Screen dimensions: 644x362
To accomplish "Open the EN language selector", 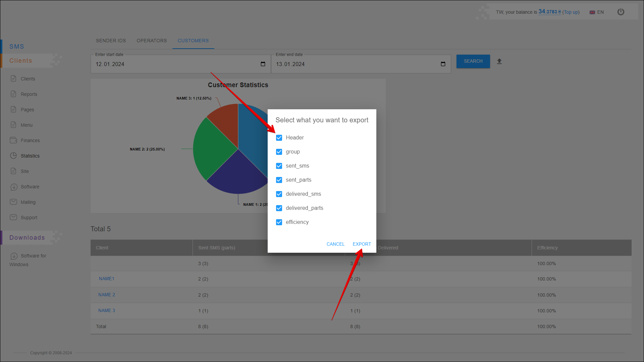I will [x=597, y=12].
